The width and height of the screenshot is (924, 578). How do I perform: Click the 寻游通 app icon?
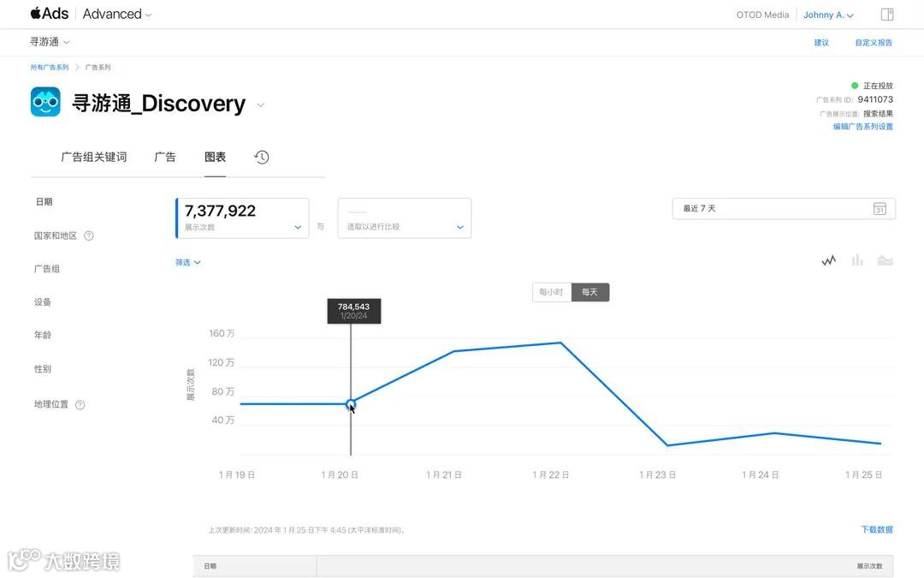coord(45,102)
